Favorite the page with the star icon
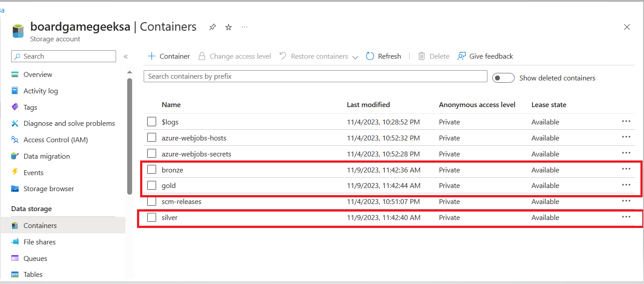The image size is (644, 284). pyautogui.click(x=229, y=27)
